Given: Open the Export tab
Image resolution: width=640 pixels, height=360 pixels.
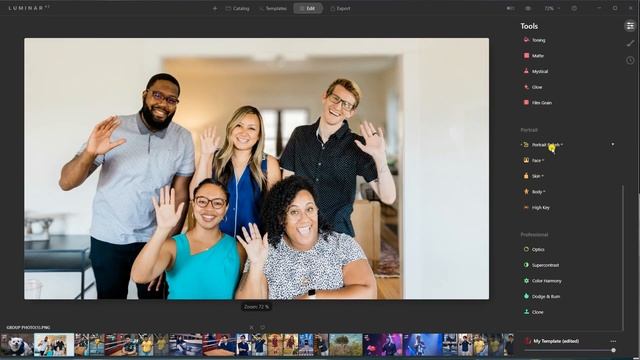Looking at the screenshot, I should pos(340,8).
